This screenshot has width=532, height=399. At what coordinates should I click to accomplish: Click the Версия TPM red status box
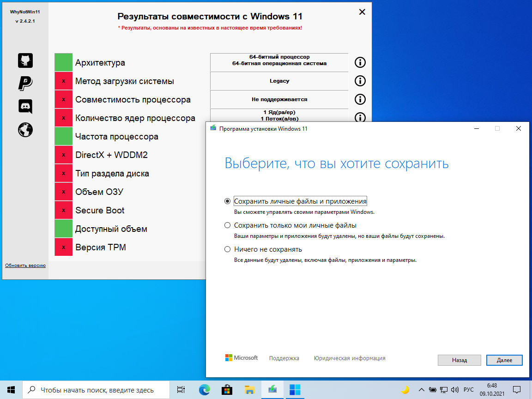coord(63,247)
